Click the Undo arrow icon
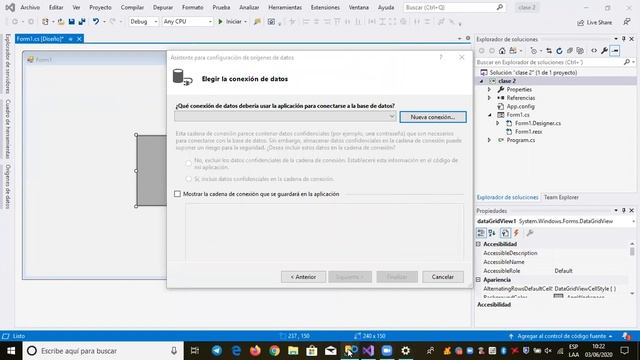The height and width of the screenshot is (360, 640). [96, 22]
